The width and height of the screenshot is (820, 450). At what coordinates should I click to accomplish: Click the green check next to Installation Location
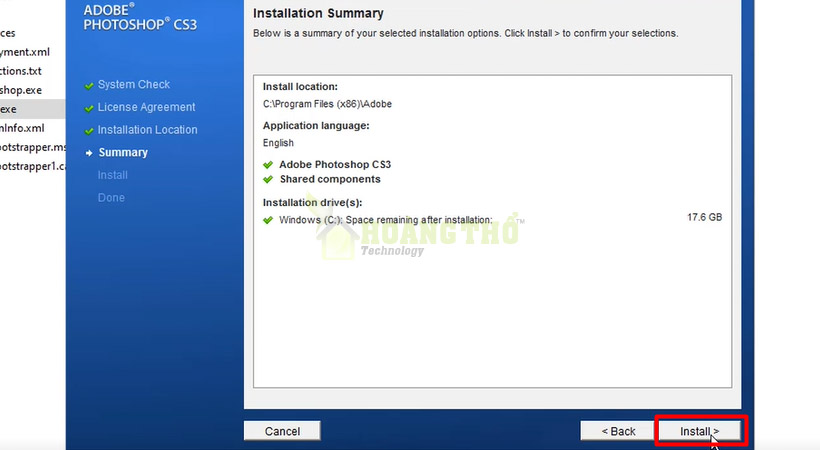pos(89,131)
